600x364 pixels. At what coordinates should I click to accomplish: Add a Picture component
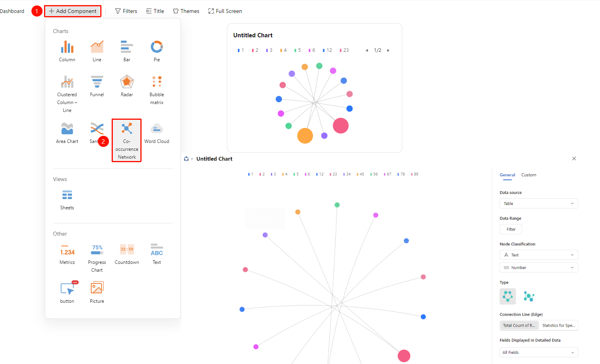pyautogui.click(x=97, y=288)
